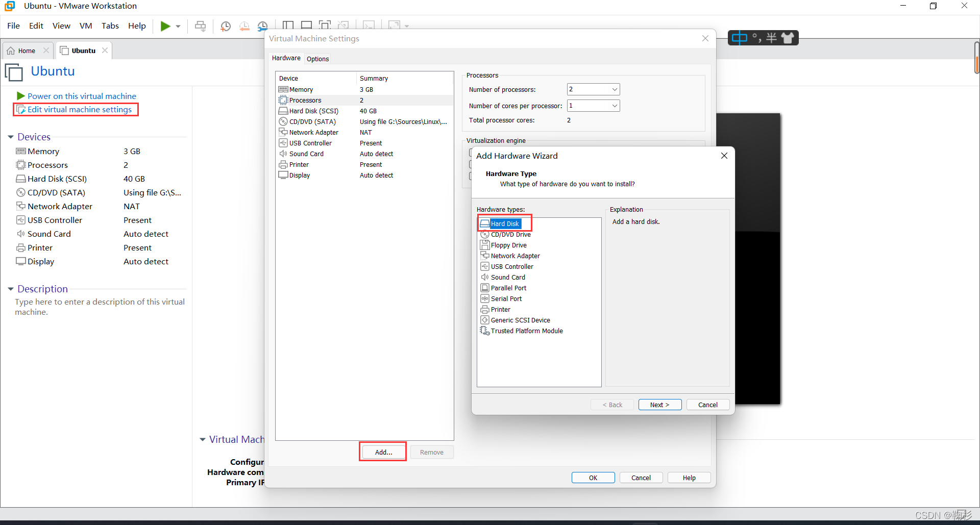This screenshot has height=525, width=980.
Task: Cancel the Add Hardware Wizard
Action: 707,405
